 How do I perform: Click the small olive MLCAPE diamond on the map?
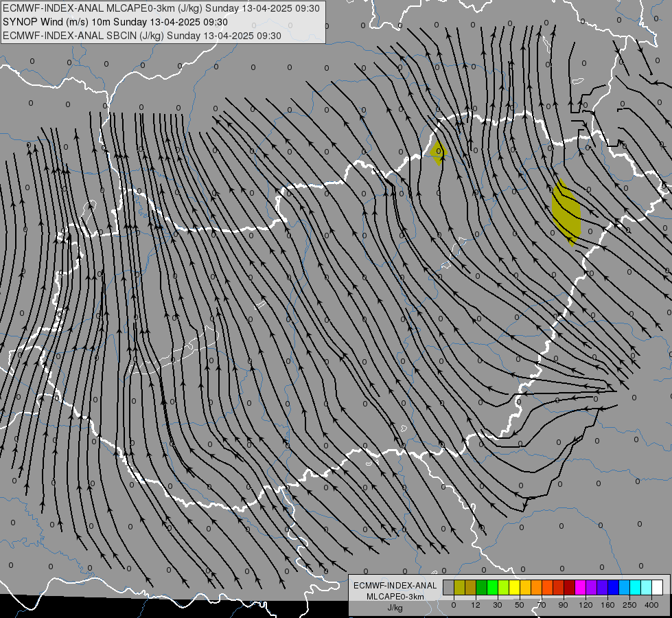[x=439, y=152]
